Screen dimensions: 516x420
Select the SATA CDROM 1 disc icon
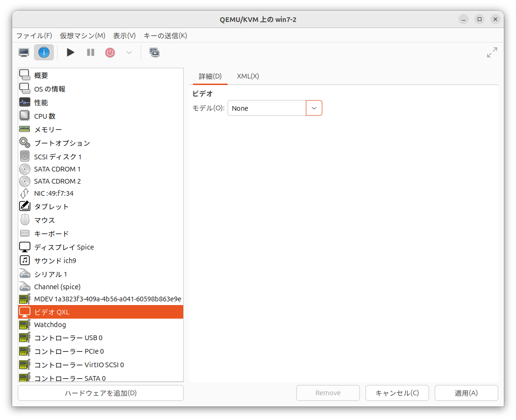coord(25,169)
